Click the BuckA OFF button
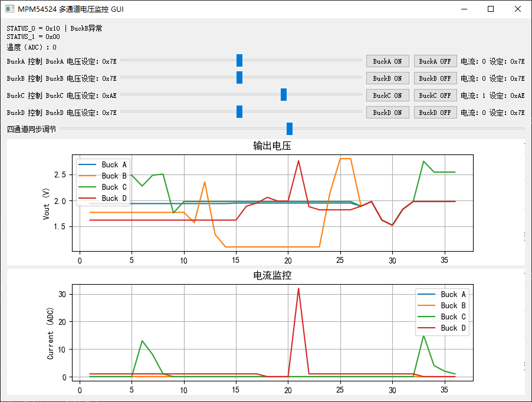Image resolution: width=532 pixels, height=402 pixels. 435,61
